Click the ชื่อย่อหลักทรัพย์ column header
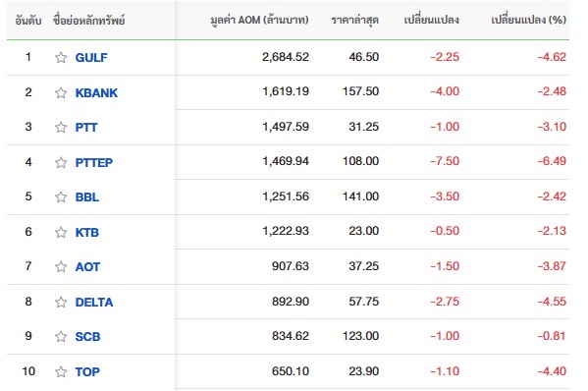The image size is (588, 391). (89, 21)
